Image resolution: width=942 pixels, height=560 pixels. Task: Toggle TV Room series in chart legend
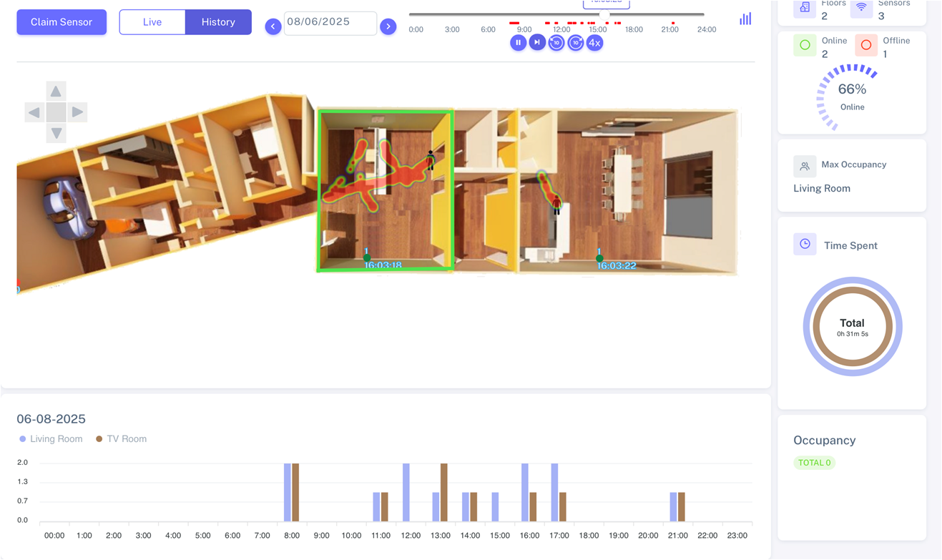[122, 439]
